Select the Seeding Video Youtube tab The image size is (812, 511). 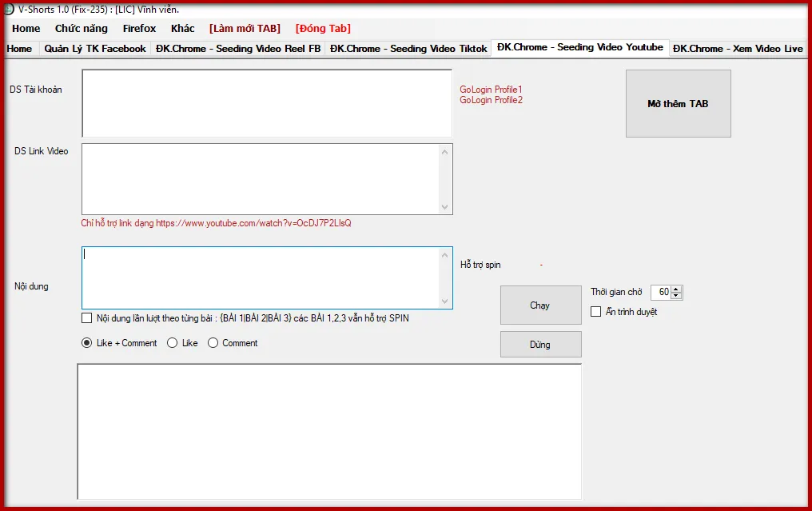tap(580, 47)
